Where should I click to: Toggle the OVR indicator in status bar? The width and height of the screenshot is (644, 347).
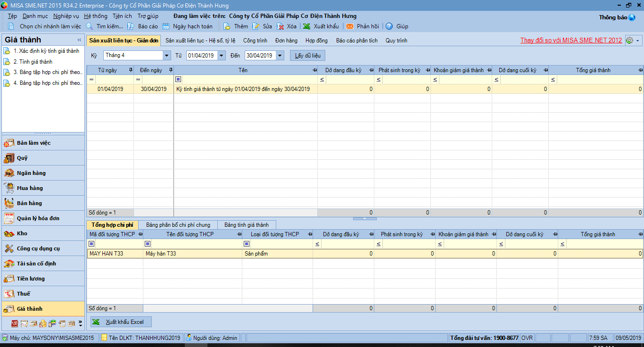pyautogui.click(x=527, y=338)
